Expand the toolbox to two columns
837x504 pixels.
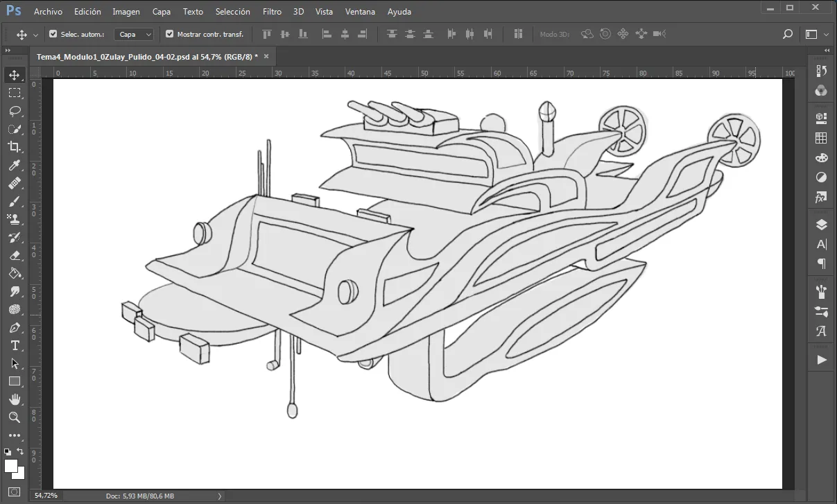[x=8, y=51]
